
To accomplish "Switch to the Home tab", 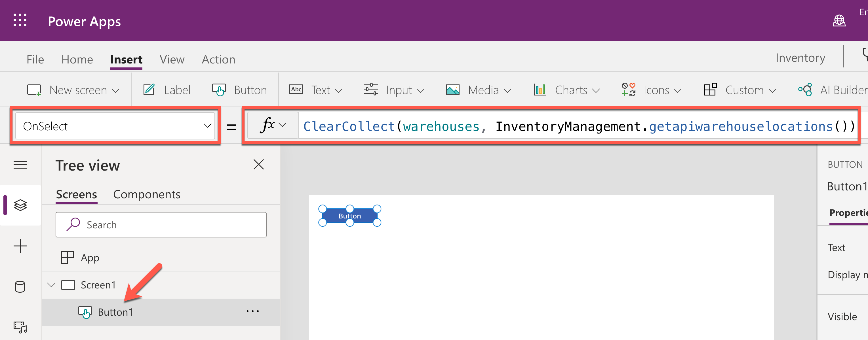I will pos(77,59).
